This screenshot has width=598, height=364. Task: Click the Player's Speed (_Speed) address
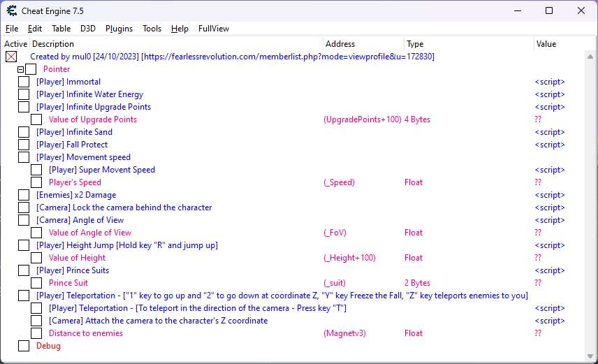[x=339, y=182]
